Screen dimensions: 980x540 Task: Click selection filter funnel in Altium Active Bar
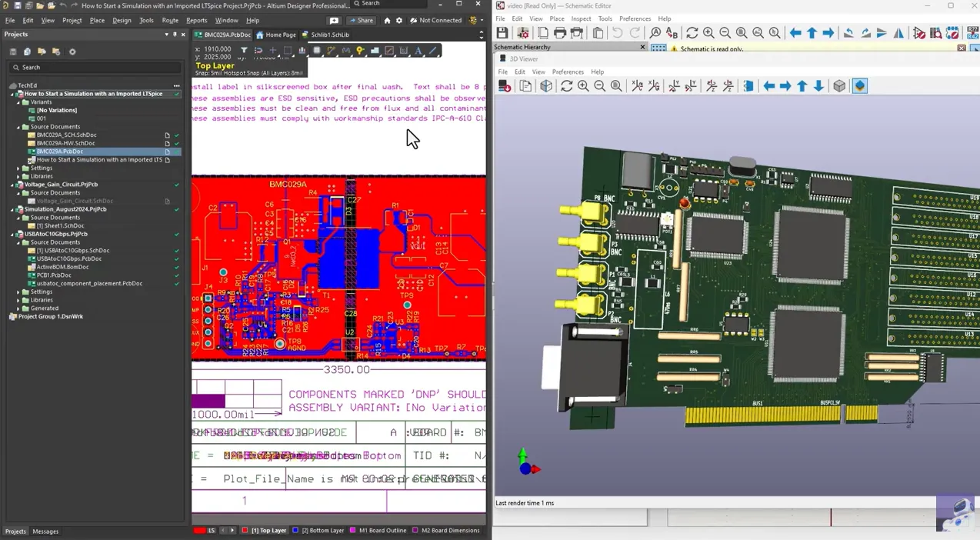tap(244, 51)
